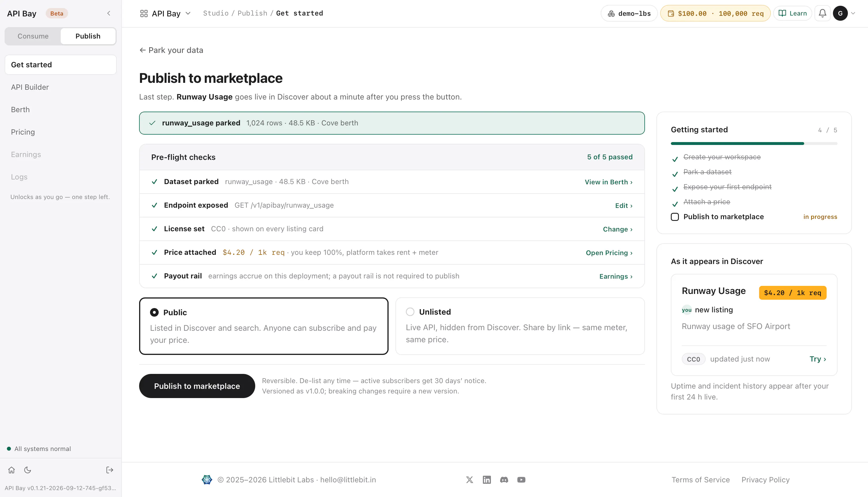Switch to Consume mode

[33, 36]
